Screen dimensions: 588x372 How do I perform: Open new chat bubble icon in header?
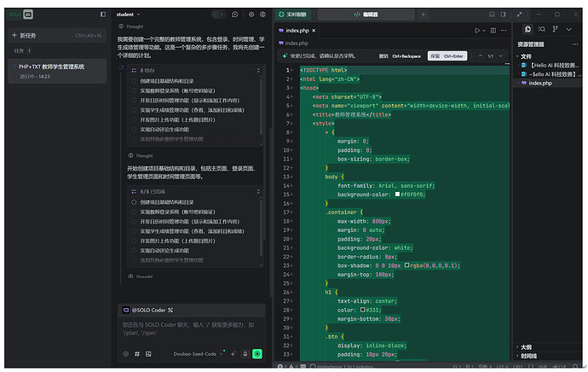(235, 15)
